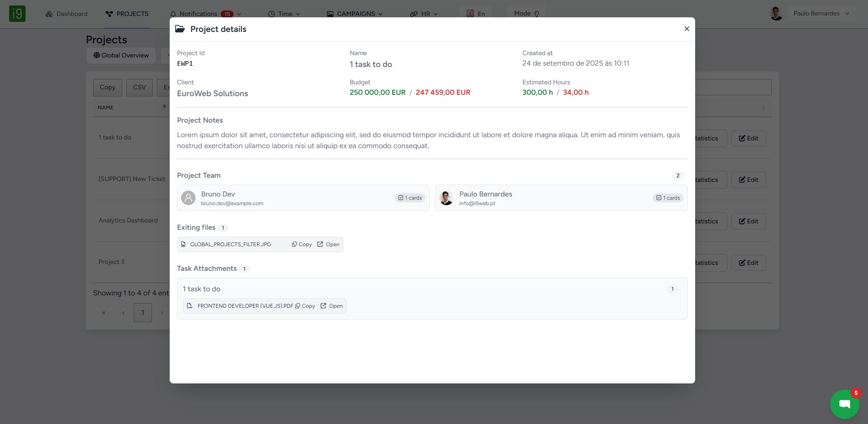Open GLOBAL_PROJECTS_FILTER.JPG in a new tab
The image size is (868, 424).
coord(328,244)
